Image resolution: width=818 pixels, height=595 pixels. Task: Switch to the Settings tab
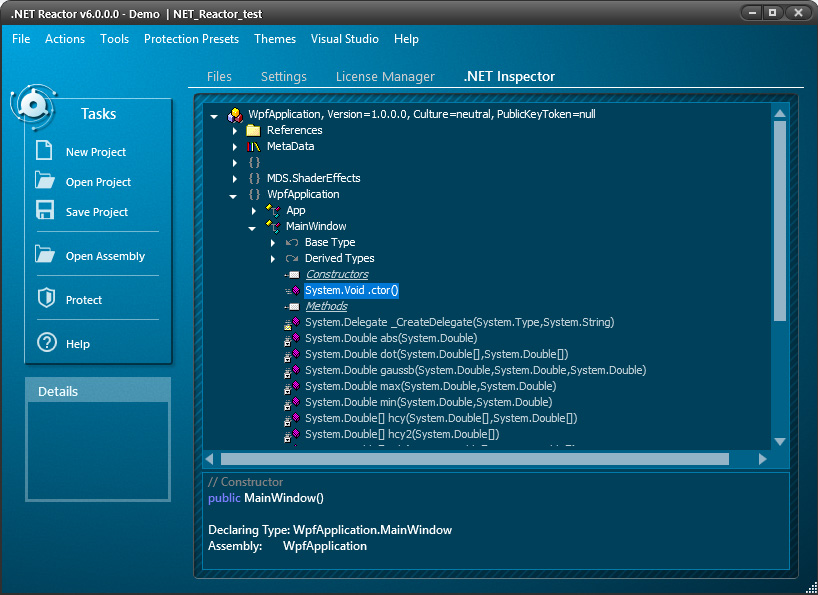[283, 77]
